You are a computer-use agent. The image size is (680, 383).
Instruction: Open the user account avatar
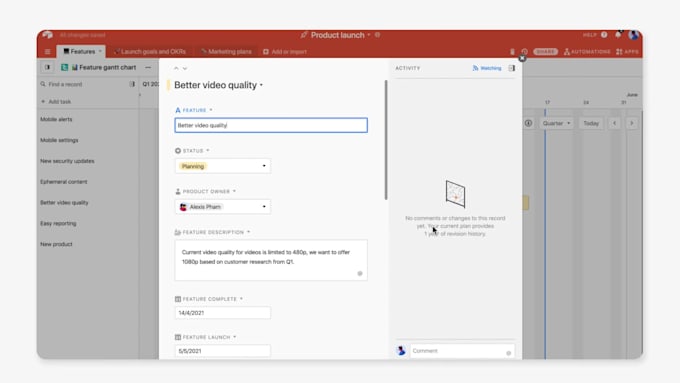(x=634, y=35)
